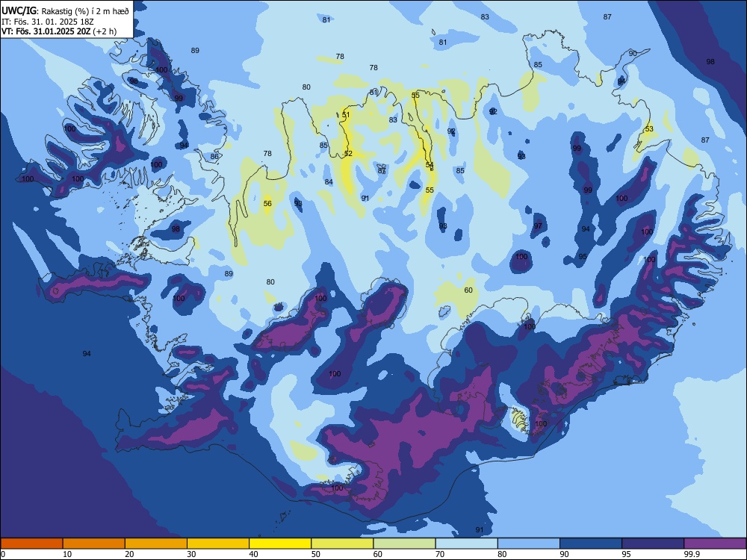
Task: Select the map humidity value '95'
Action: tap(583, 256)
